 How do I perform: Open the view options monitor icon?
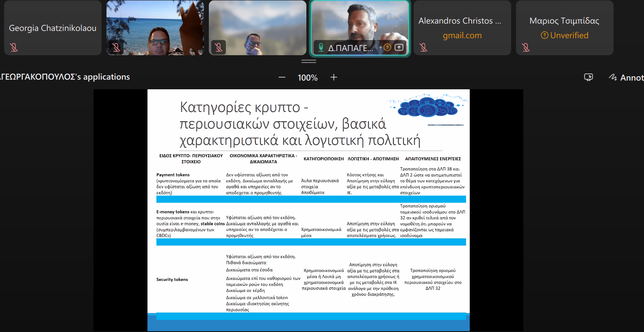[x=588, y=77]
